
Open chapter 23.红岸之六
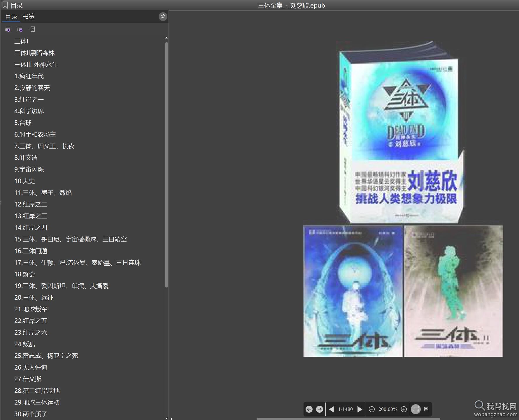[31, 333]
